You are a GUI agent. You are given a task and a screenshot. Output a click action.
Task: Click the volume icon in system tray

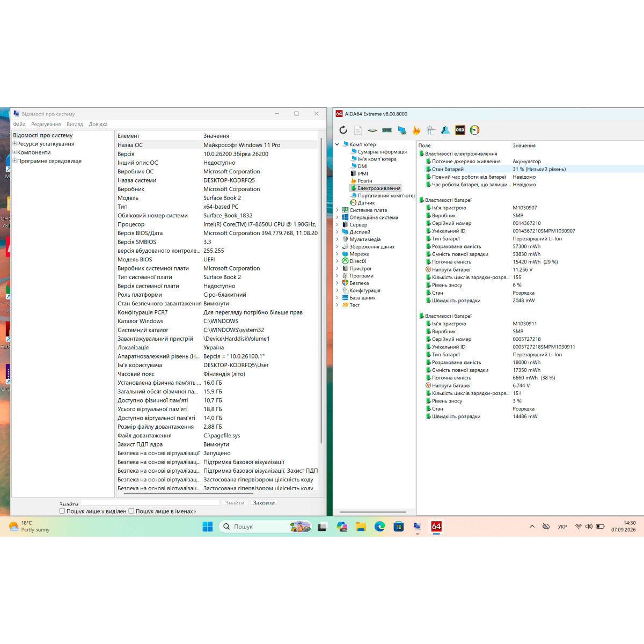tap(589, 526)
